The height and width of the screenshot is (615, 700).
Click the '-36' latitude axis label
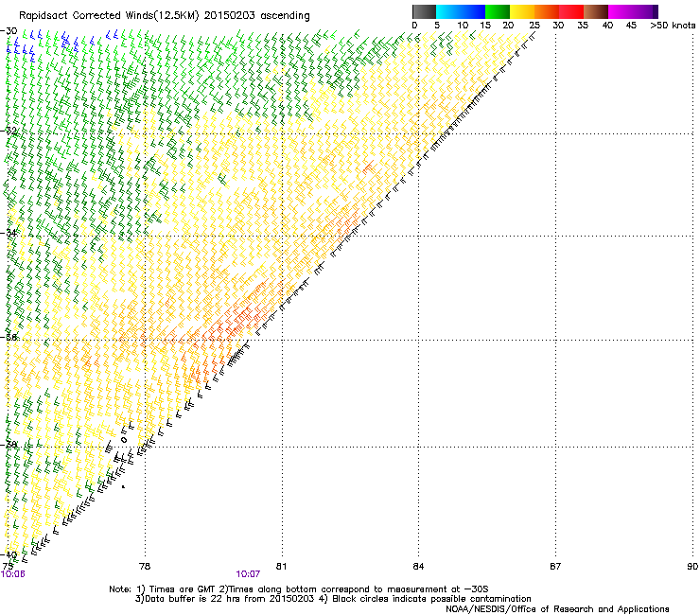(x=9, y=337)
